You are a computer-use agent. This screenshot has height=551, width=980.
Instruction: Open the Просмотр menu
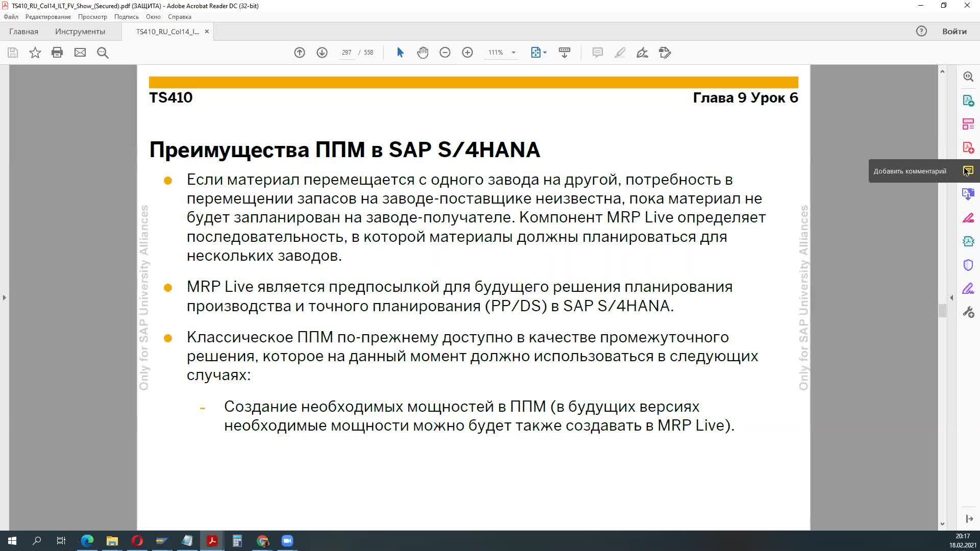(92, 17)
